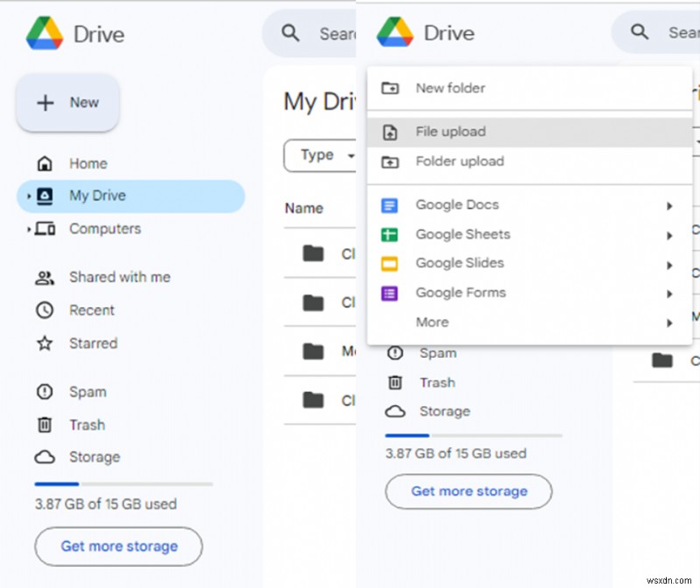Expand the Google Docs submenu arrow
This screenshot has width=700, height=588.
pos(669,206)
